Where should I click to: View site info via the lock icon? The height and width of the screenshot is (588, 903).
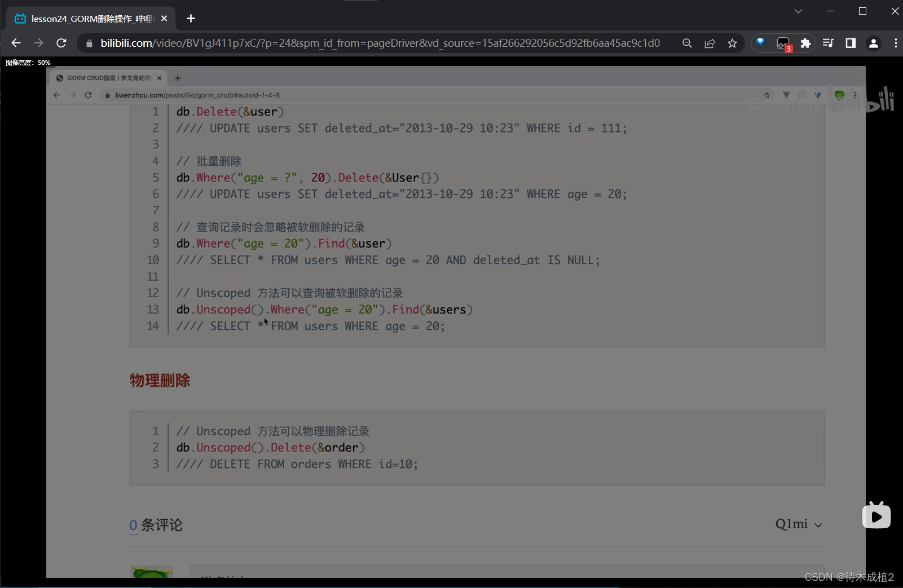[89, 43]
